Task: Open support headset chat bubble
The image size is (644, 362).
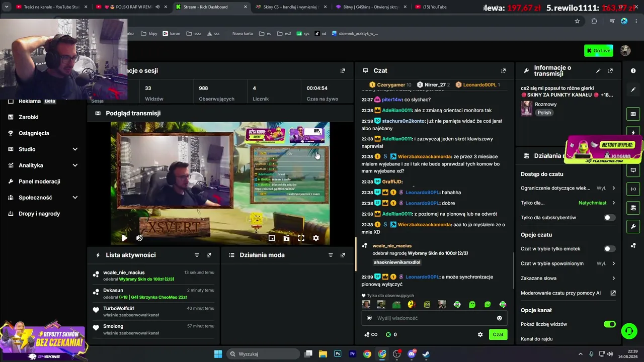Action: click(629, 331)
